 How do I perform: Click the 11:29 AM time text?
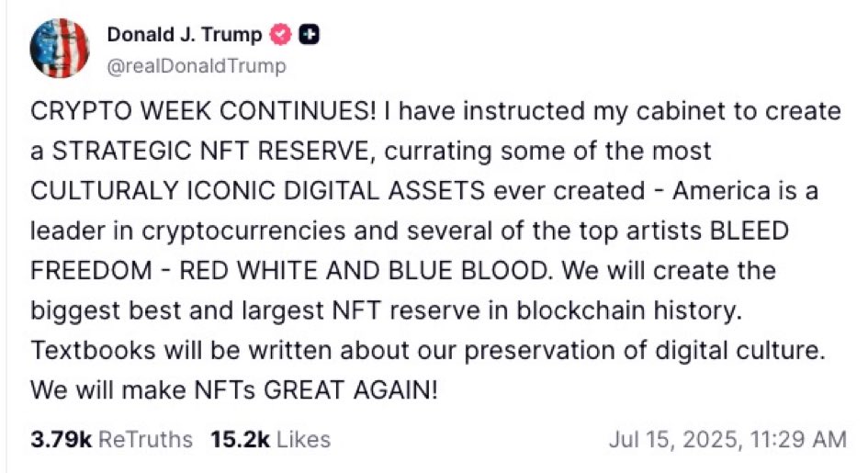[798, 440]
